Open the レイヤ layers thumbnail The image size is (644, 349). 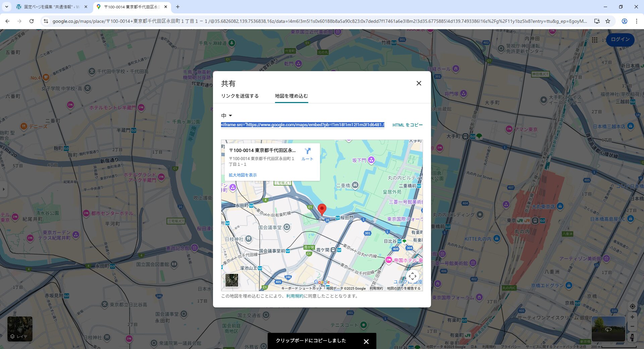(x=20, y=329)
